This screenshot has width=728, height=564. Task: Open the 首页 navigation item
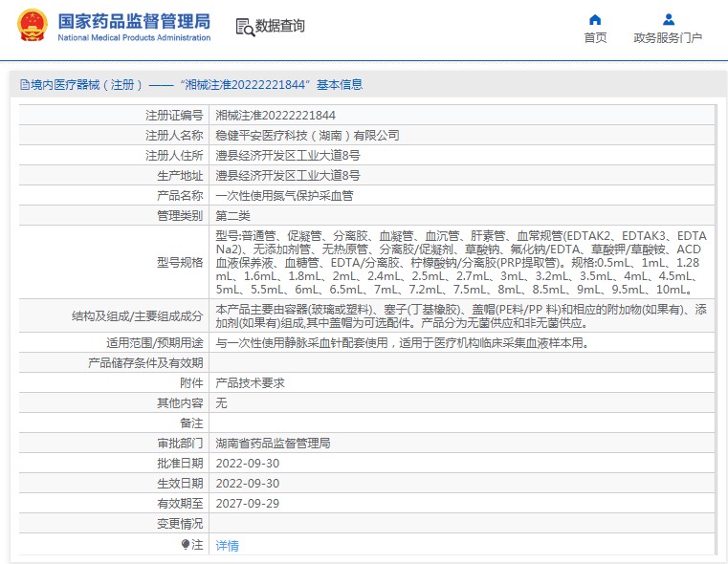(x=595, y=38)
